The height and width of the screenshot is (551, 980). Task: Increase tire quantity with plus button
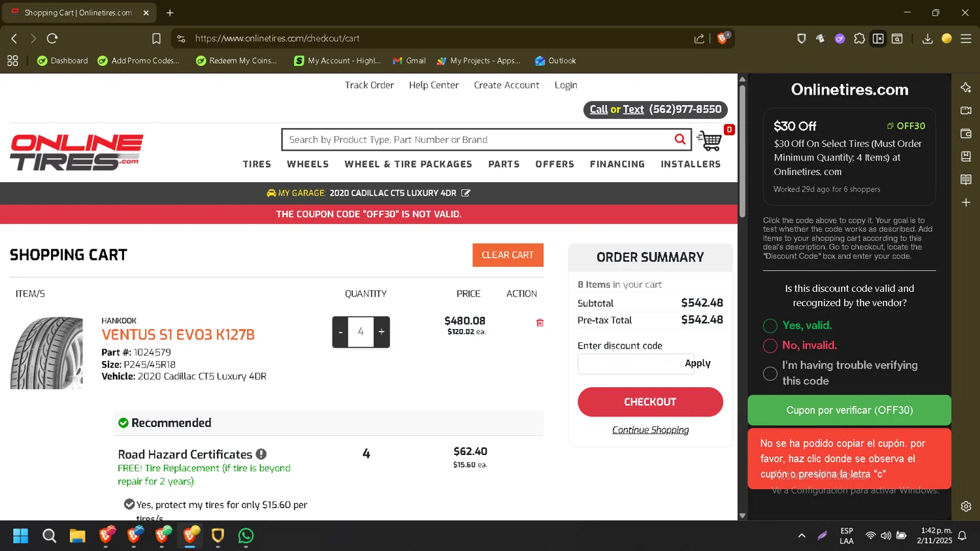pos(382,332)
